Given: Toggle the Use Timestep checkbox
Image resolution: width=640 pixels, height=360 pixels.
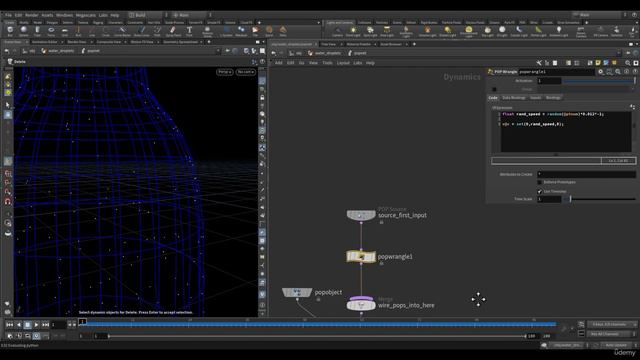Looking at the screenshot, I should pos(540,191).
